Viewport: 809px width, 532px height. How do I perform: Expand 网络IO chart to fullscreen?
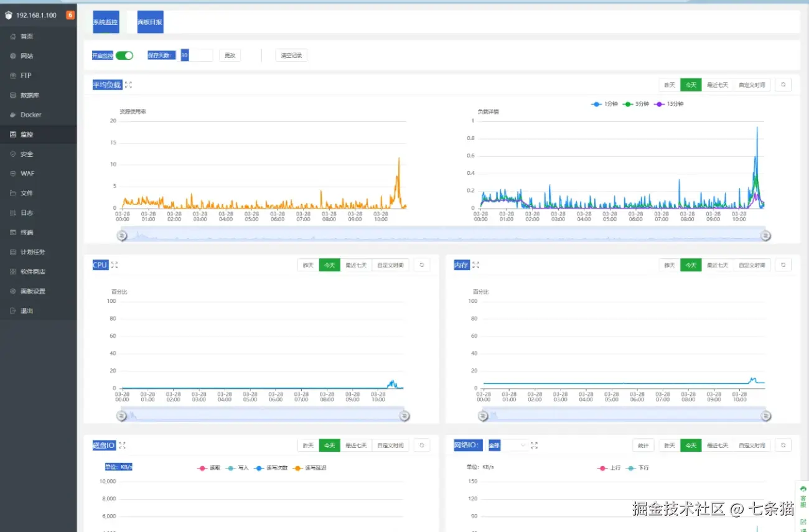534,446
